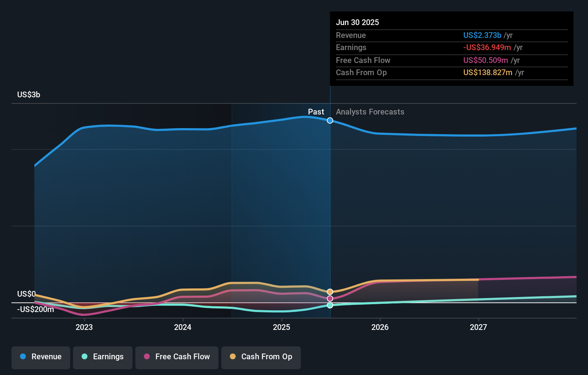Click the Past label on the chart

coord(316,112)
